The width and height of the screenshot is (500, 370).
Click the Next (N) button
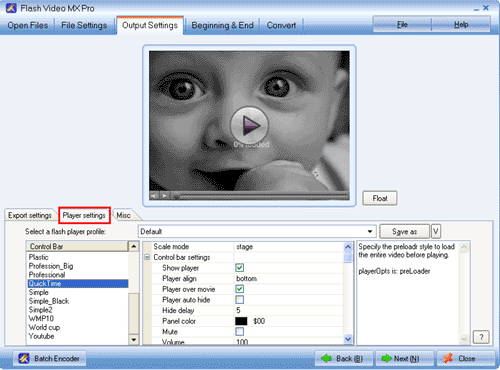point(404,359)
